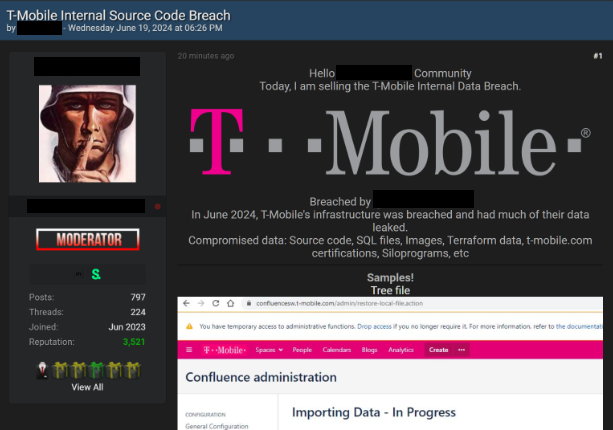Viewport: 613px width, 430px height.
Task: Click the MODERATOR badge
Action: [88, 239]
